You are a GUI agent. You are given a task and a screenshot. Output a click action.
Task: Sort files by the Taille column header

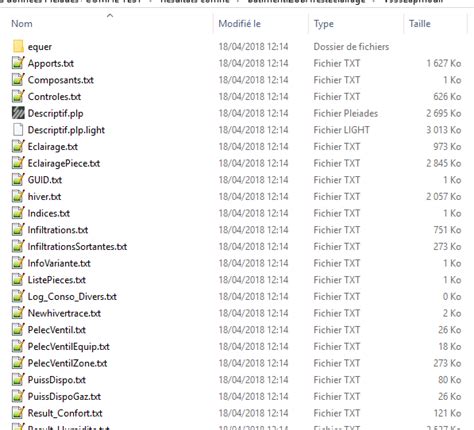(x=420, y=24)
